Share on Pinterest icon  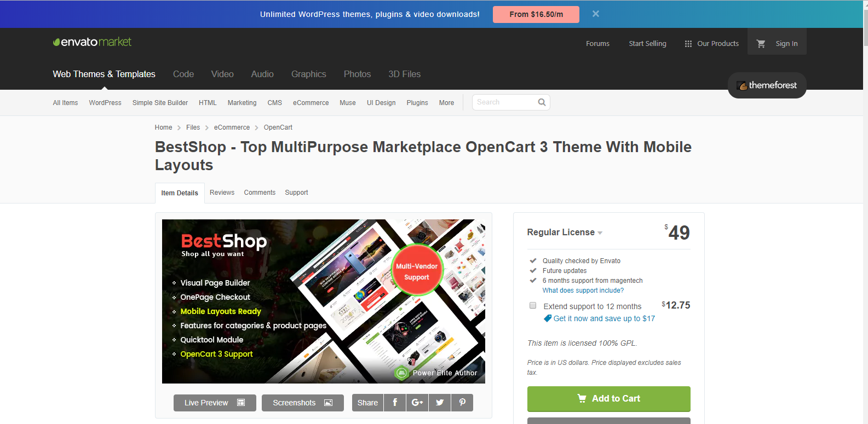[462, 403]
